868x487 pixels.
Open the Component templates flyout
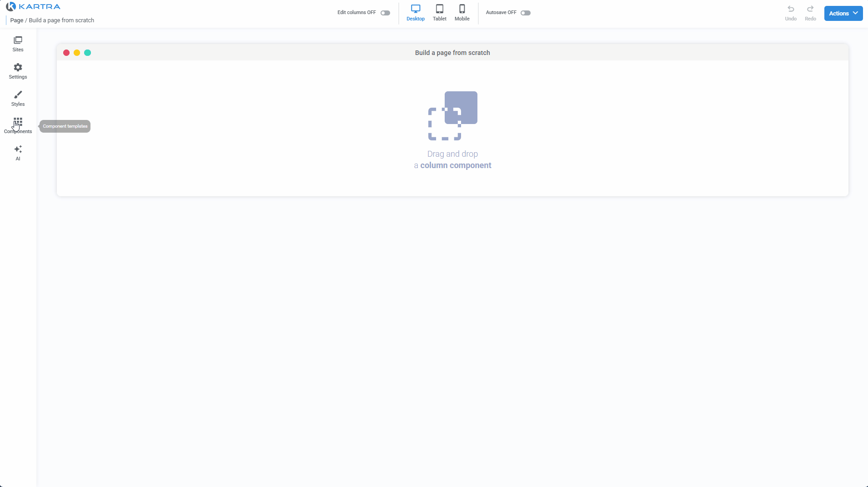[64, 126]
